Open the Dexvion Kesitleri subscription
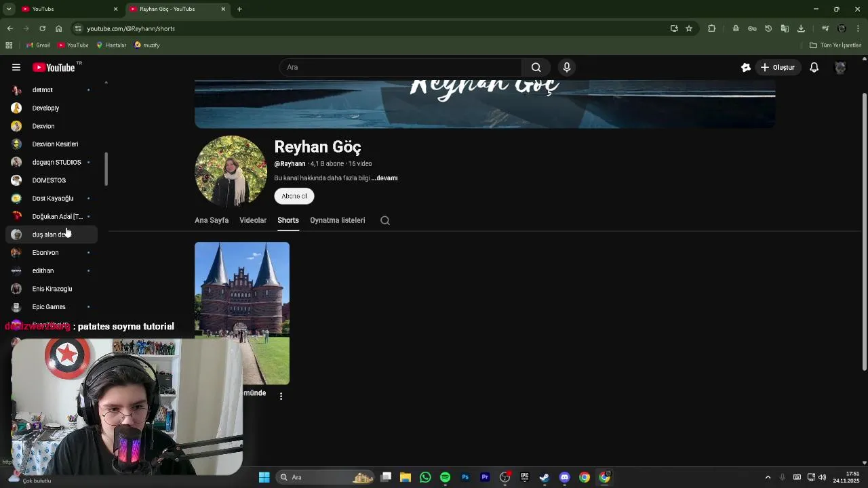 [x=51, y=144]
